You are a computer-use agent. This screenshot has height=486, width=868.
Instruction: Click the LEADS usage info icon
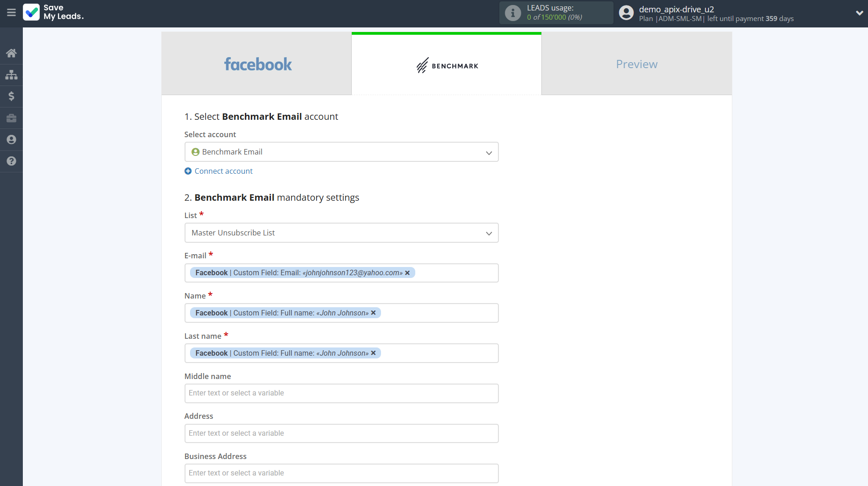(x=513, y=13)
